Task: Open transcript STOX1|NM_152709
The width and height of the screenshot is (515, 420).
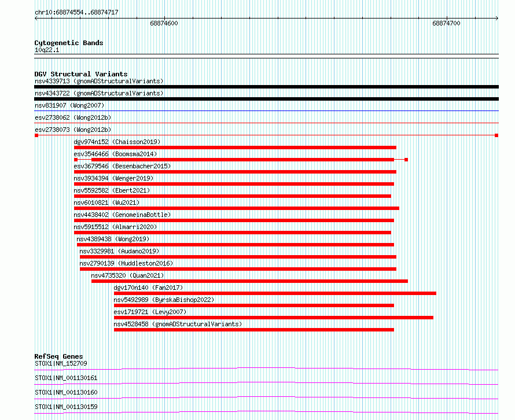Action: click(61, 363)
